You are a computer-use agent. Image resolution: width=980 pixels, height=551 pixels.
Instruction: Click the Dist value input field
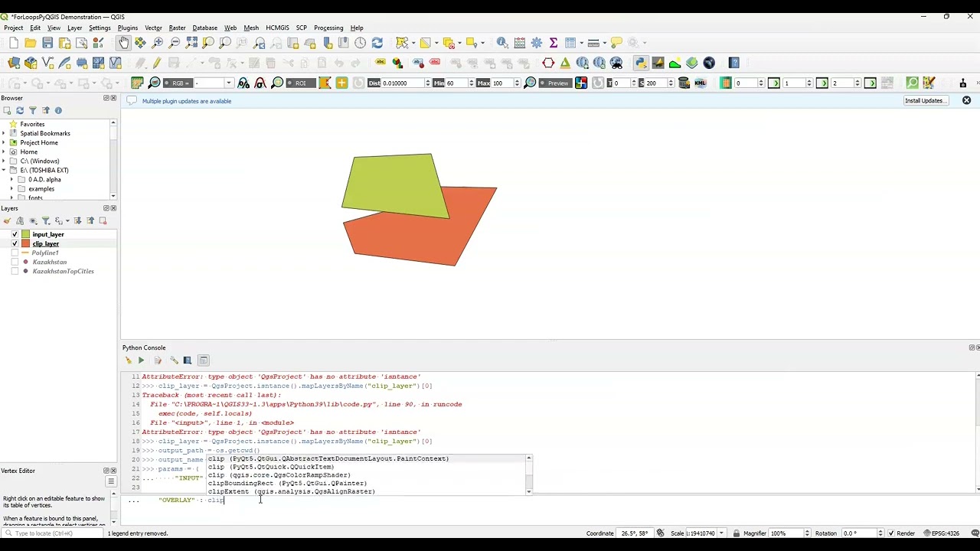point(404,83)
